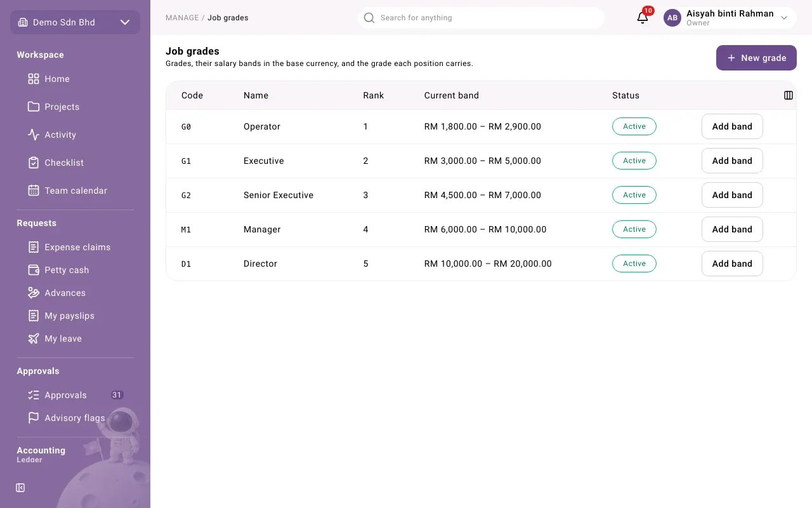
Task: Focus the Search for anything field
Action: (481, 18)
